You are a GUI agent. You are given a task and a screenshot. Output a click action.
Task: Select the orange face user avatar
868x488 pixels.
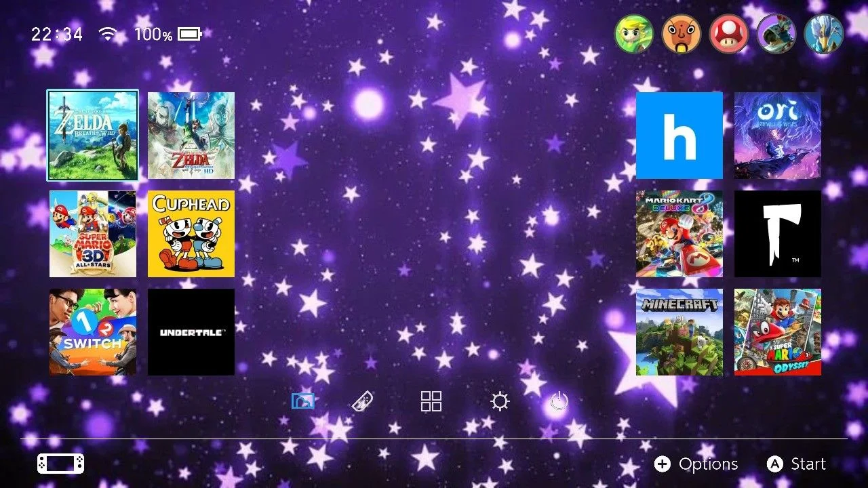682,34
